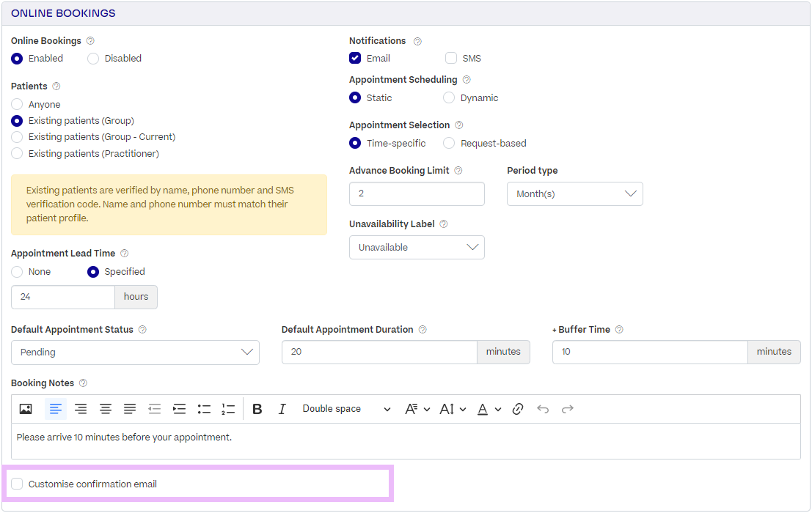Insert numbered list in notes
The height and width of the screenshot is (513, 812).
pyautogui.click(x=228, y=409)
